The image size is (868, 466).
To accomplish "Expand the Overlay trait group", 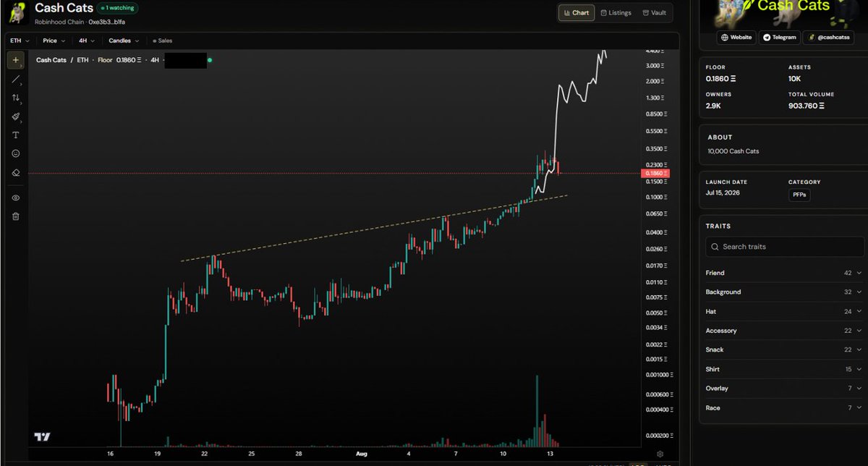I will pos(783,389).
